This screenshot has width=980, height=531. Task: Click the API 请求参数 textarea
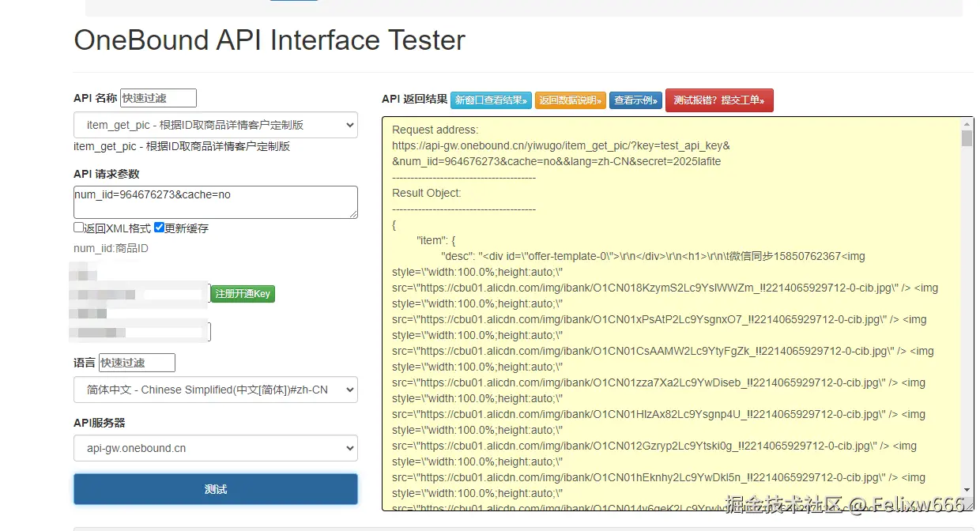click(216, 202)
